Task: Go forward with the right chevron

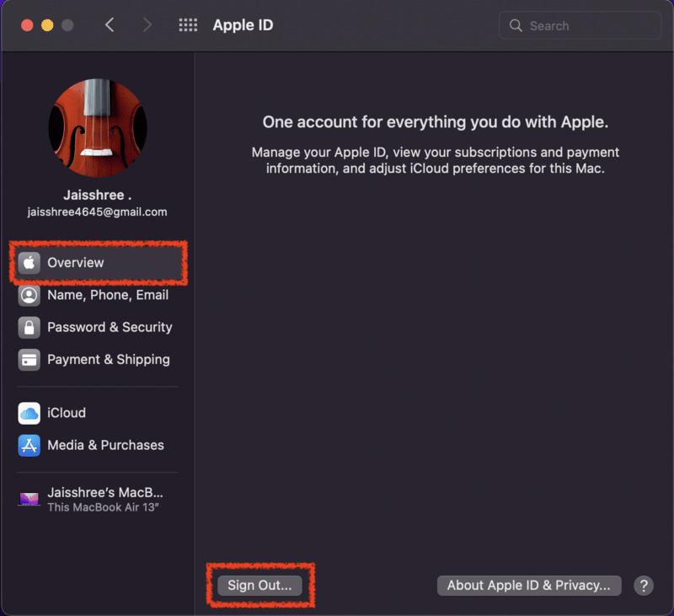Action: tap(147, 25)
